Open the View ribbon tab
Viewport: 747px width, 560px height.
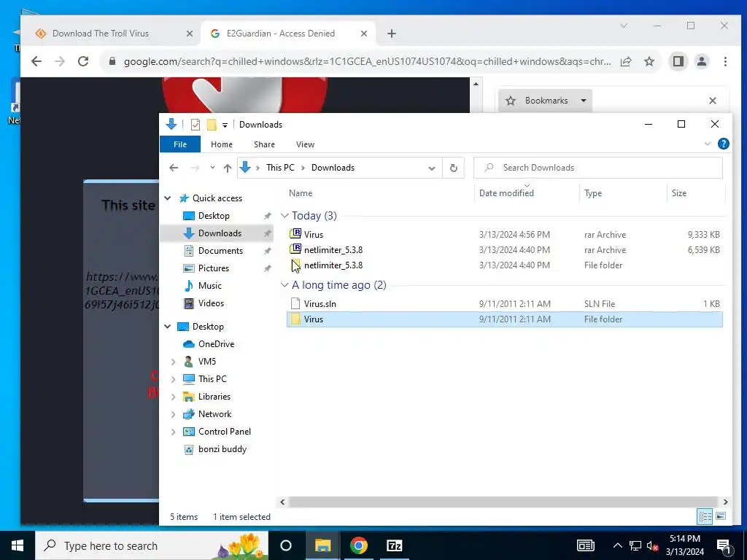pyautogui.click(x=305, y=144)
